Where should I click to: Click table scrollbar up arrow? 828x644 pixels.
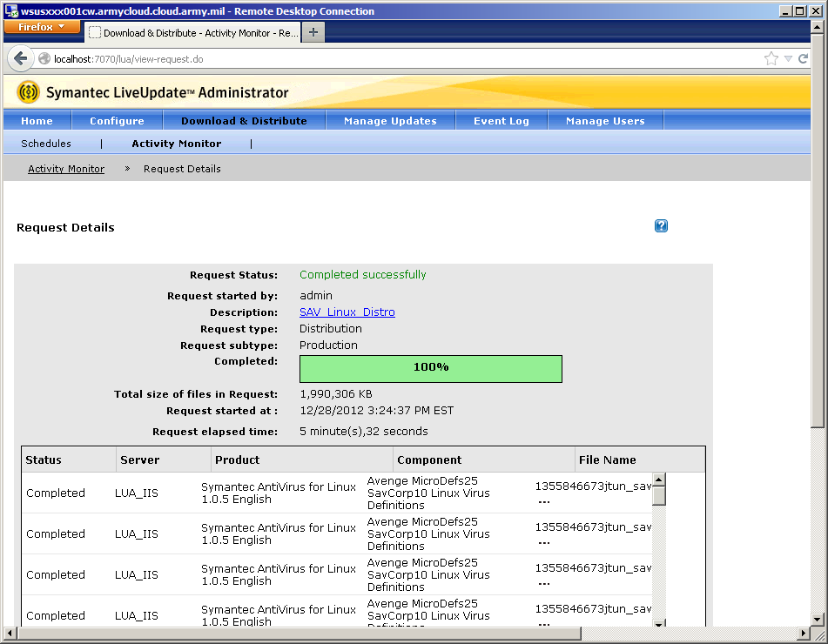point(658,480)
